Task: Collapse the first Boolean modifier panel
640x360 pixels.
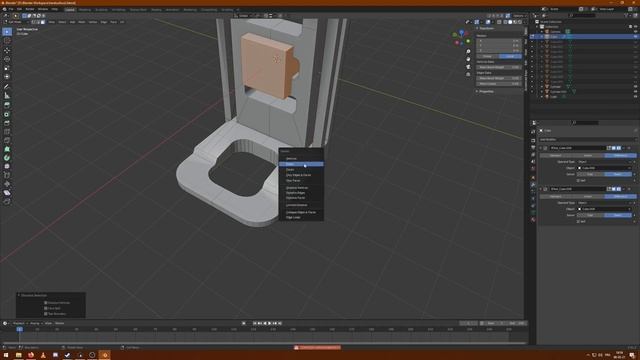Action: 541,148
